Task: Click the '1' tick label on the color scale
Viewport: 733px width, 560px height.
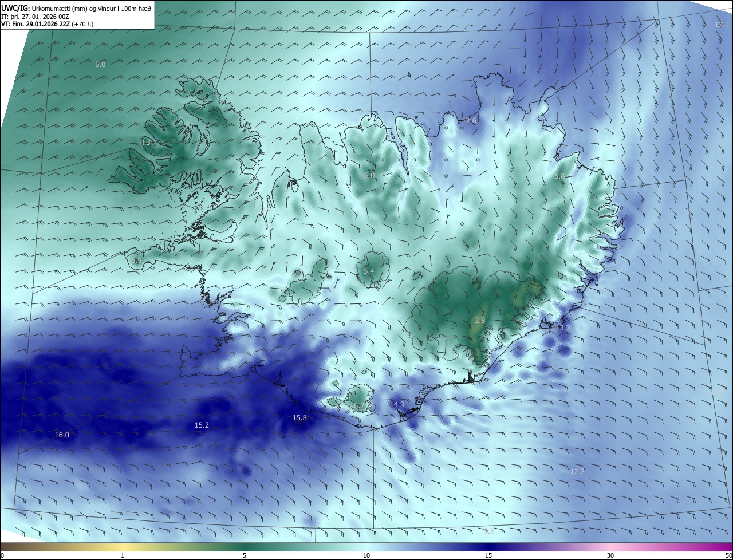Action: point(123,555)
